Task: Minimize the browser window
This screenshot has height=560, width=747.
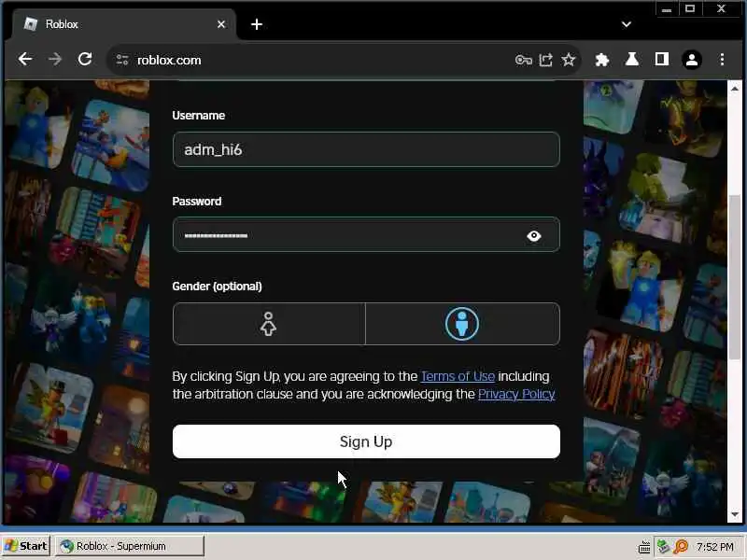Action: (x=667, y=9)
